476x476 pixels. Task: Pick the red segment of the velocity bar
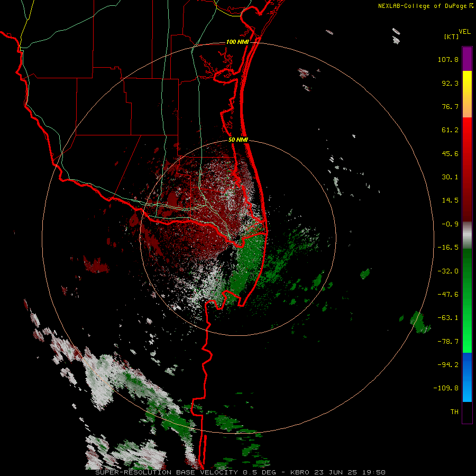tap(467, 169)
